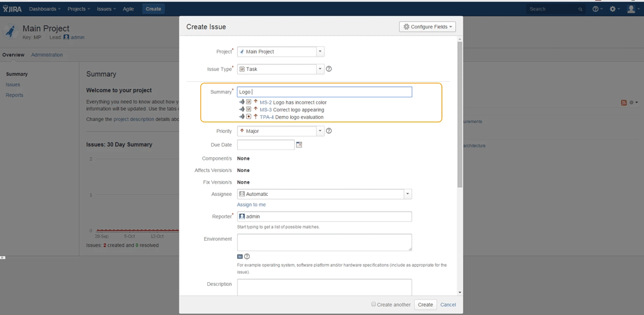Screen dimensions: 644x315
Task: Open the Agile menu
Action: 128,8
